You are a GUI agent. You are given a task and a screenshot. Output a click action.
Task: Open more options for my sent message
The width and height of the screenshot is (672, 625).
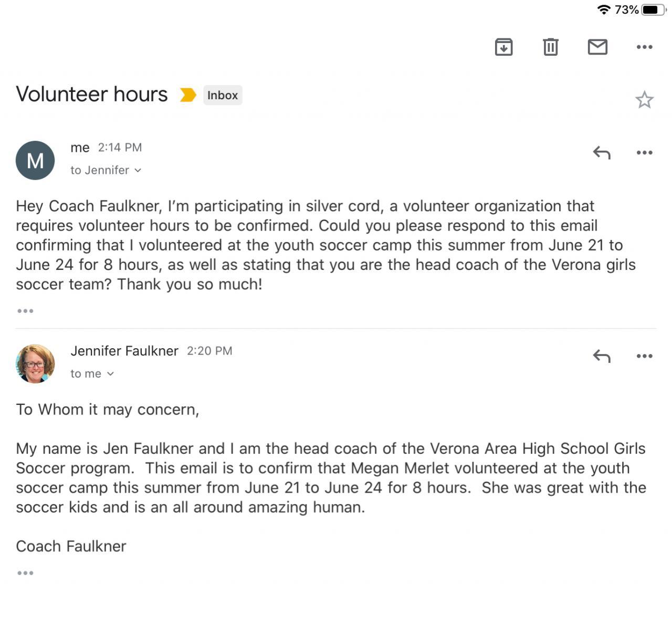(x=644, y=153)
